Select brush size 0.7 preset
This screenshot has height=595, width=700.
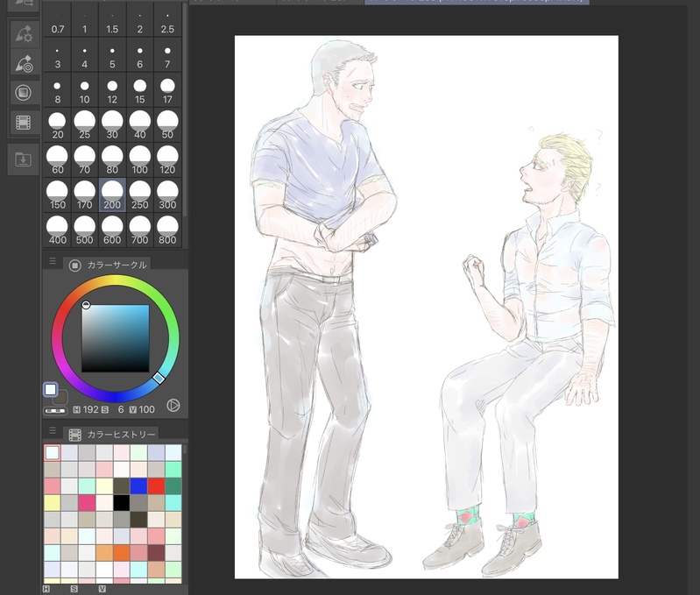(x=57, y=20)
